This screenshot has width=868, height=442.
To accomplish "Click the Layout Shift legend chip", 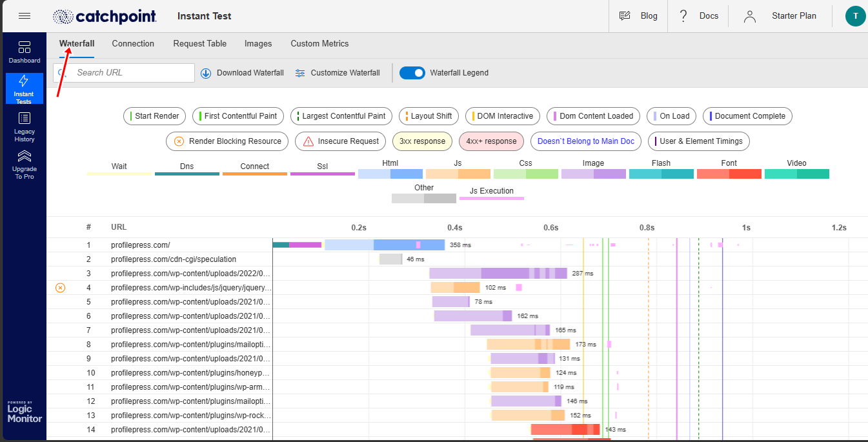I will [x=429, y=116].
